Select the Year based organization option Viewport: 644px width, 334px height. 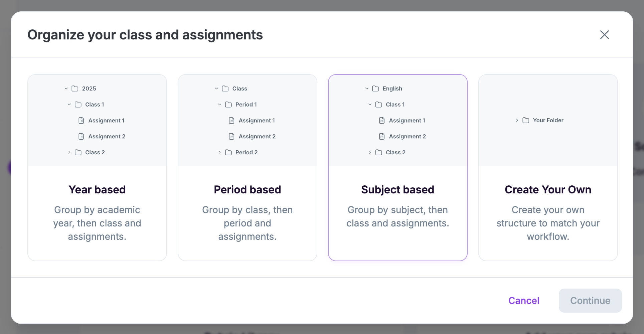pyautogui.click(x=97, y=189)
